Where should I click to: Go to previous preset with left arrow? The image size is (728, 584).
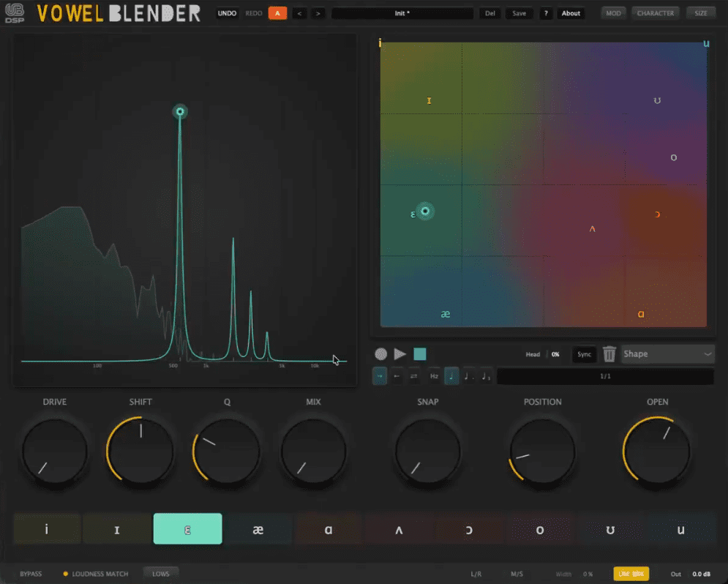click(299, 13)
